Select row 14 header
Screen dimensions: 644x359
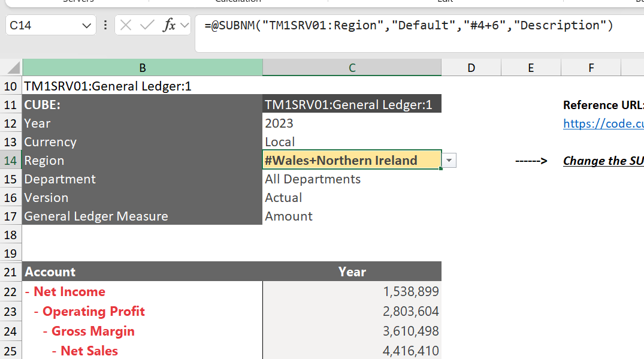[11, 161]
